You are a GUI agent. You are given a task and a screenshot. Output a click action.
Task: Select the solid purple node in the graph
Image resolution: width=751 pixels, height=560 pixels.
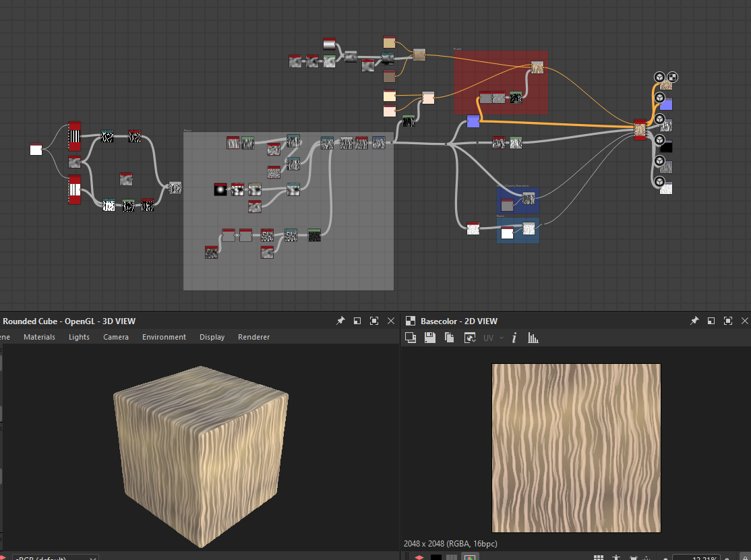point(473,121)
